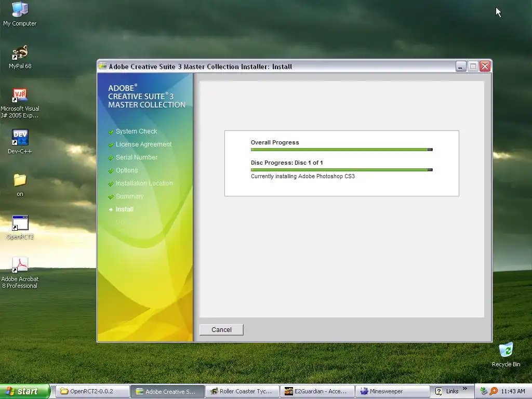
Task: Click "Currently installing Adobe Photoshop CS3" text
Action: [303, 177]
